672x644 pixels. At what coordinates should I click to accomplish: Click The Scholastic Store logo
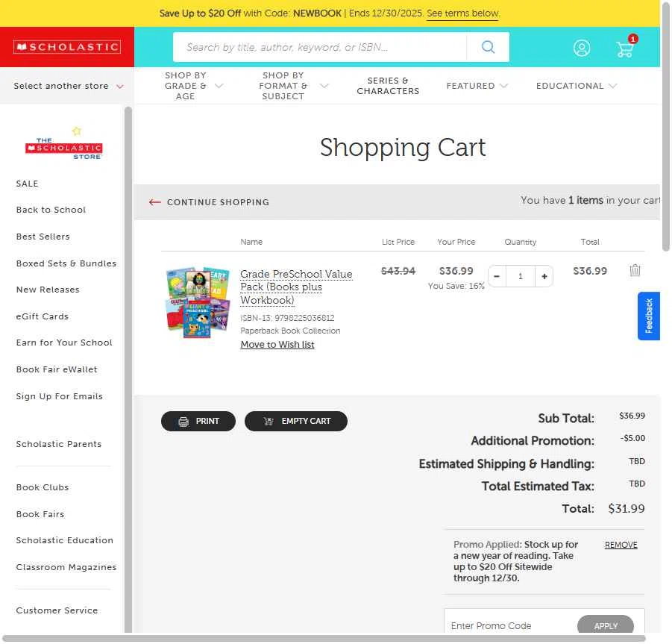[x=64, y=143]
